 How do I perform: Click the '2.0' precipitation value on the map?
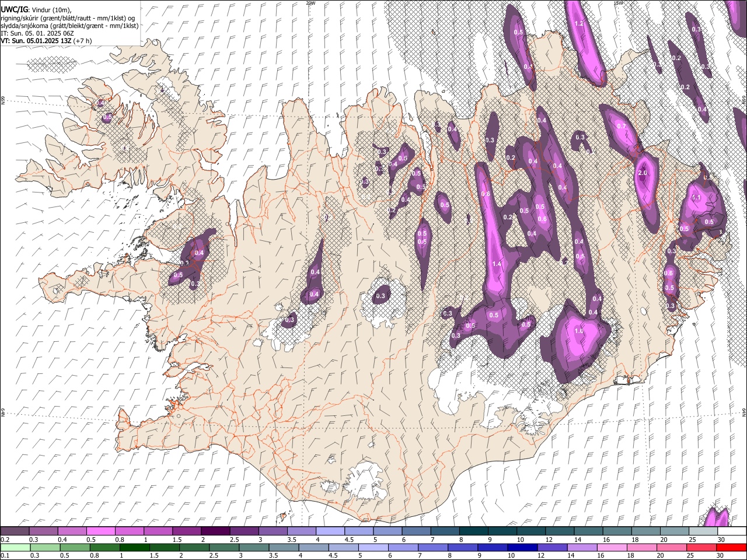coord(643,173)
